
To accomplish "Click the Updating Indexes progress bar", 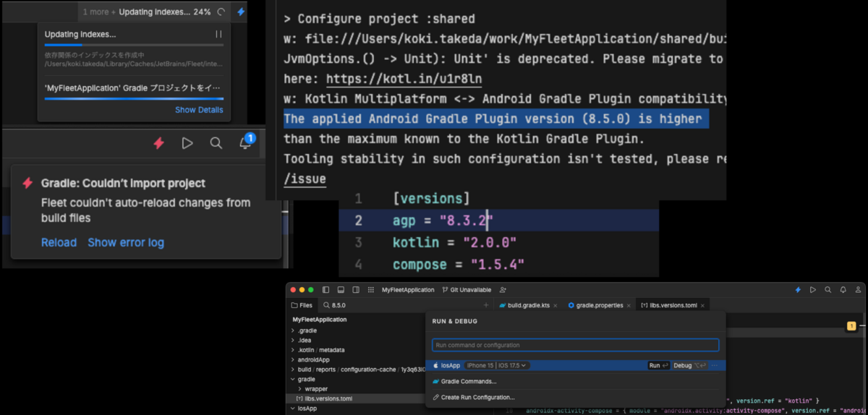I will [134, 45].
